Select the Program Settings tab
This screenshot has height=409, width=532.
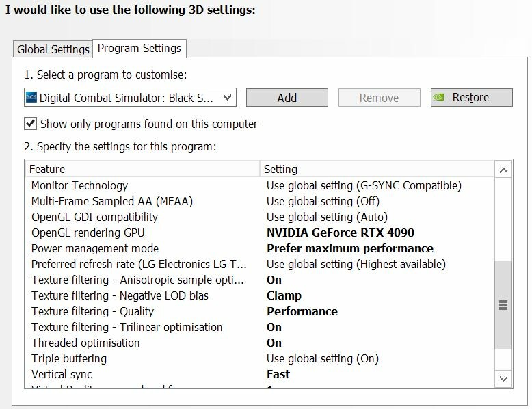[139, 48]
